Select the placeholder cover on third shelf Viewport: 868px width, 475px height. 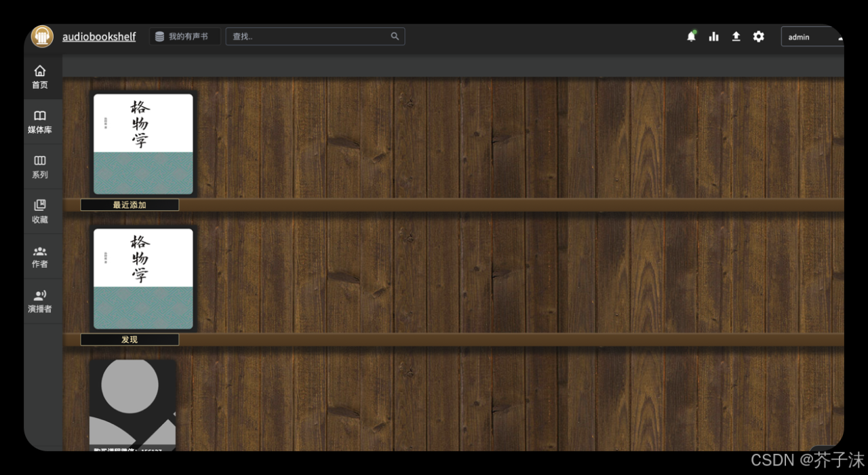[x=133, y=404]
